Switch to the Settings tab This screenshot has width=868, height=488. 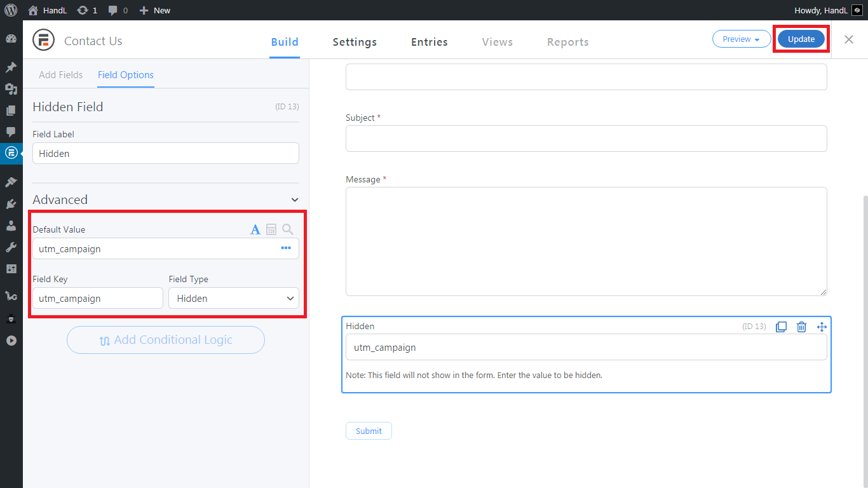click(355, 42)
